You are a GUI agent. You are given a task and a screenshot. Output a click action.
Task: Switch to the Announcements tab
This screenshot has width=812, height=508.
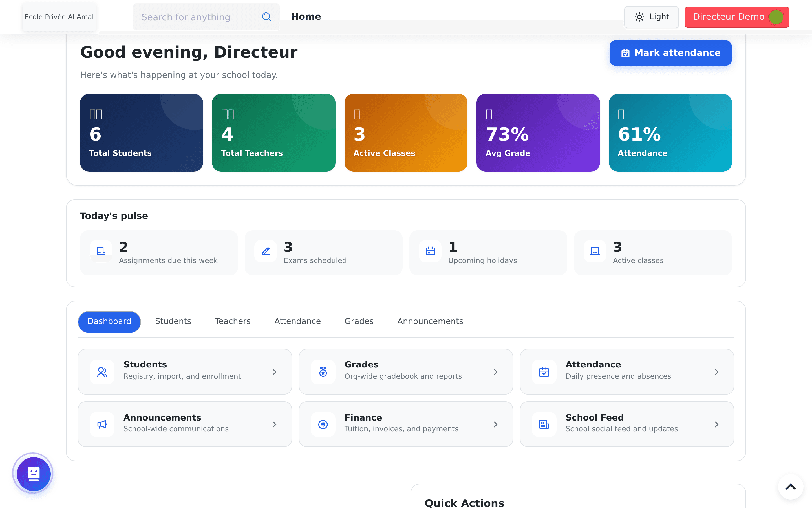click(x=430, y=321)
